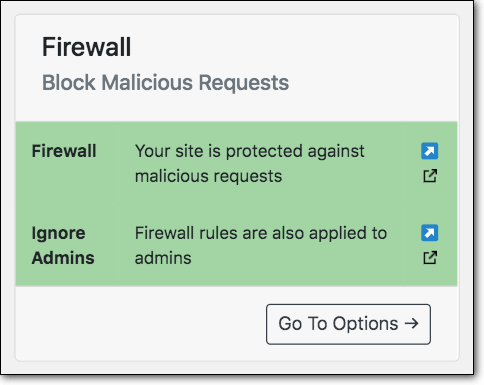Screen dimensions: 484x385
Task: Click the right arrow inside Go To Options
Action: click(411, 323)
